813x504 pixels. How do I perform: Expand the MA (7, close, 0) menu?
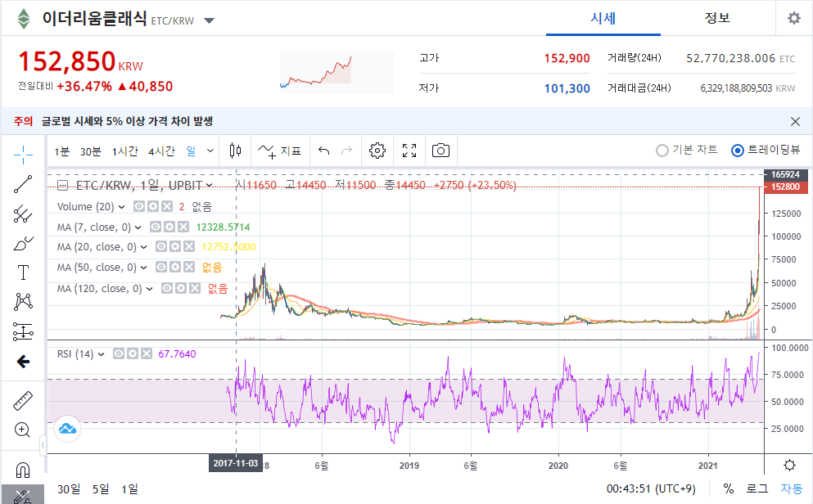(138, 227)
